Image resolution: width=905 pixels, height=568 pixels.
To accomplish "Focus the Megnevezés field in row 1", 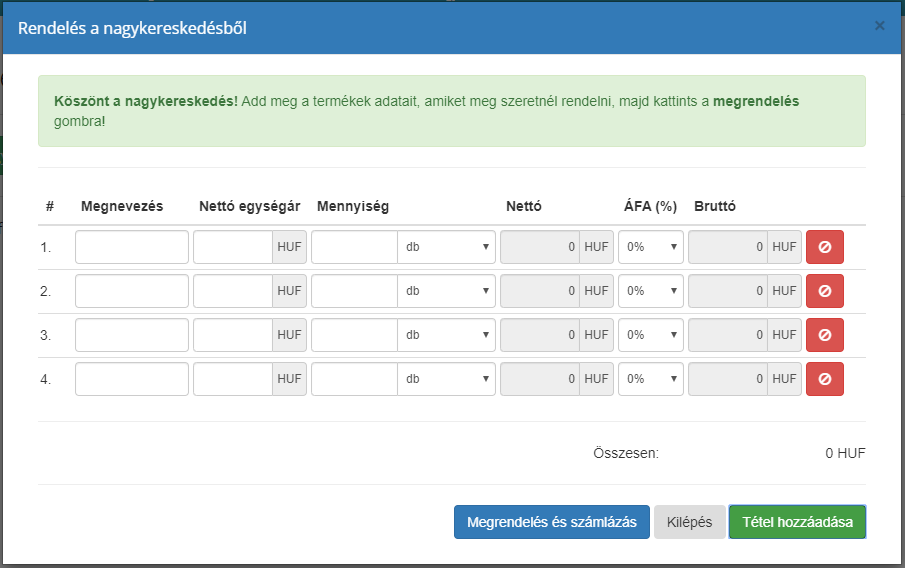I will [132, 247].
